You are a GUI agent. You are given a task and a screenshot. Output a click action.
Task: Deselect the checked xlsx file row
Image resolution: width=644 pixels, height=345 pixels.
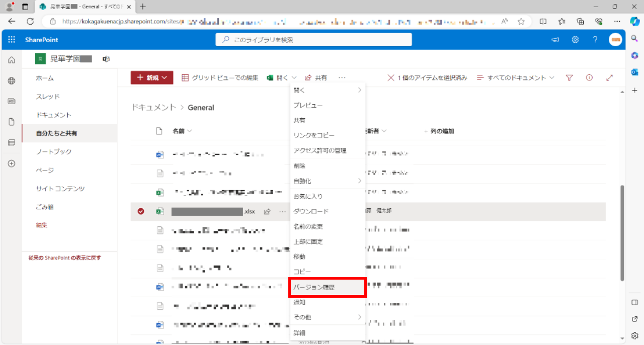click(141, 212)
